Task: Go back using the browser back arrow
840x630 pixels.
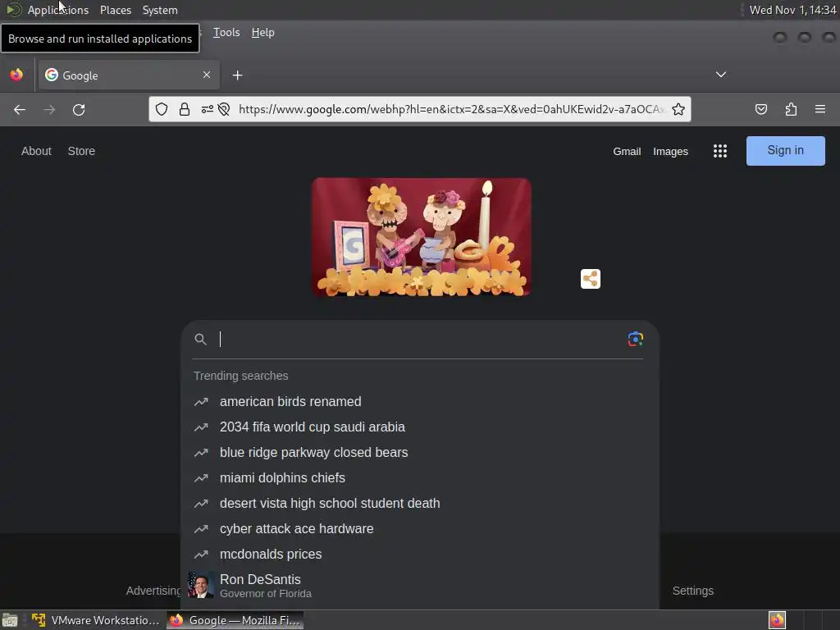Action: (x=20, y=110)
